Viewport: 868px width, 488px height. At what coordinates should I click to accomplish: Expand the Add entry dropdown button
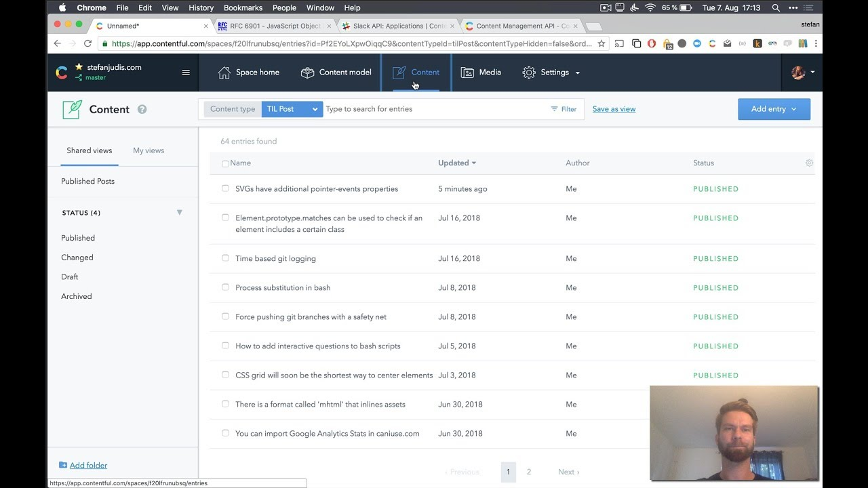pyautogui.click(x=774, y=109)
